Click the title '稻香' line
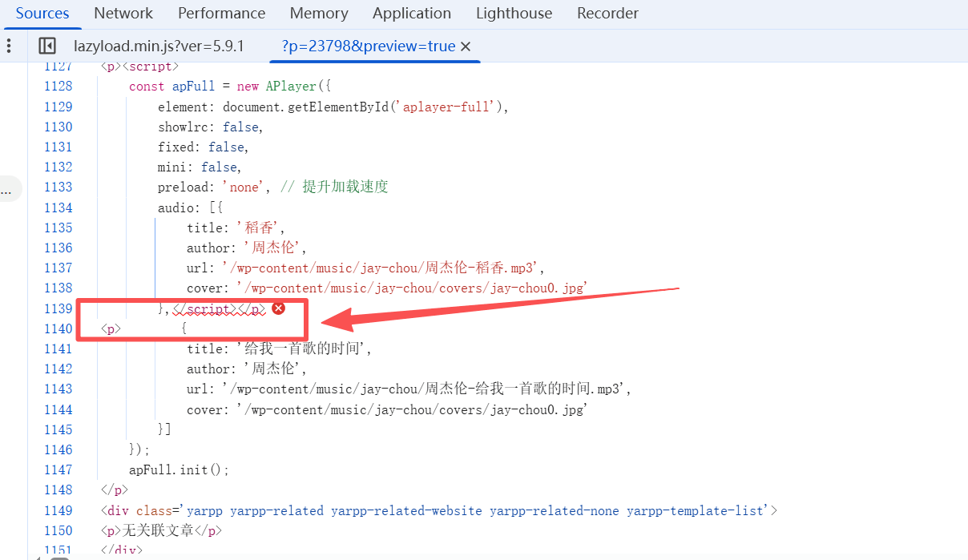Screen dimensions: 968x560 tap(236, 228)
